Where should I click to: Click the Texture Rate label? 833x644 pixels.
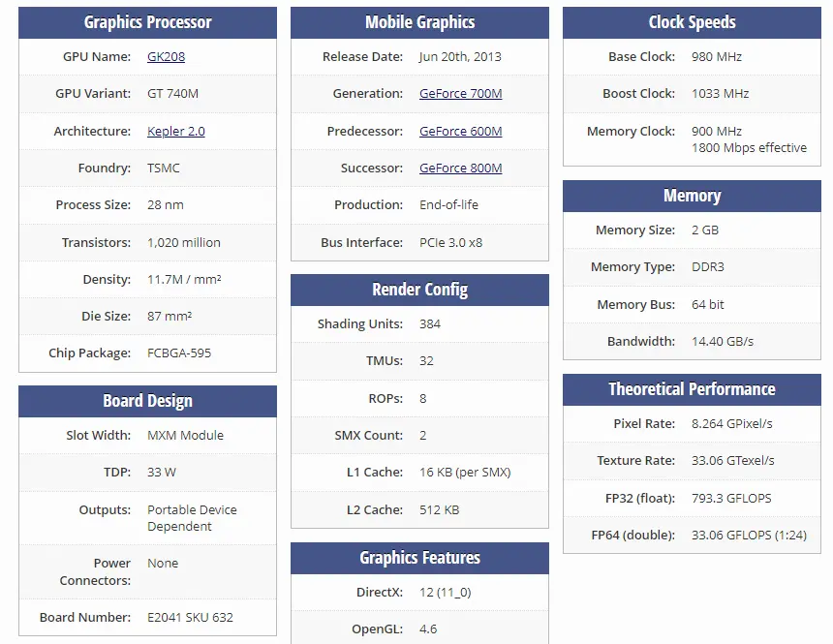pyautogui.click(x=636, y=461)
